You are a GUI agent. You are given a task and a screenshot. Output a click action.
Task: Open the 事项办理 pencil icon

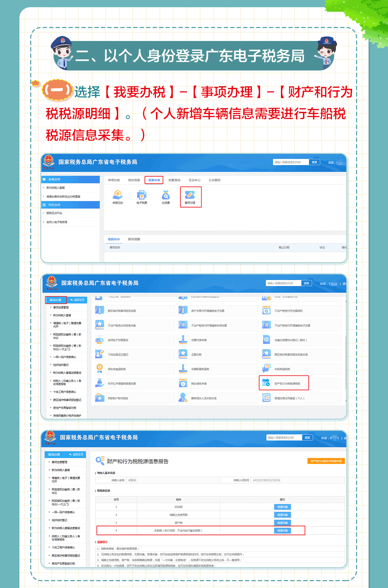coord(190,197)
